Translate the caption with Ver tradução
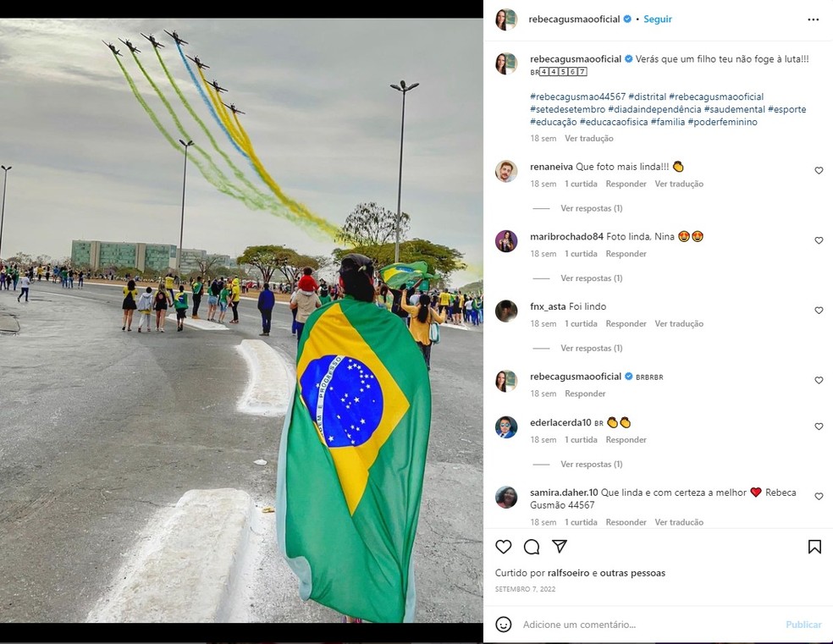This screenshot has width=833, height=644. (x=588, y=138)
